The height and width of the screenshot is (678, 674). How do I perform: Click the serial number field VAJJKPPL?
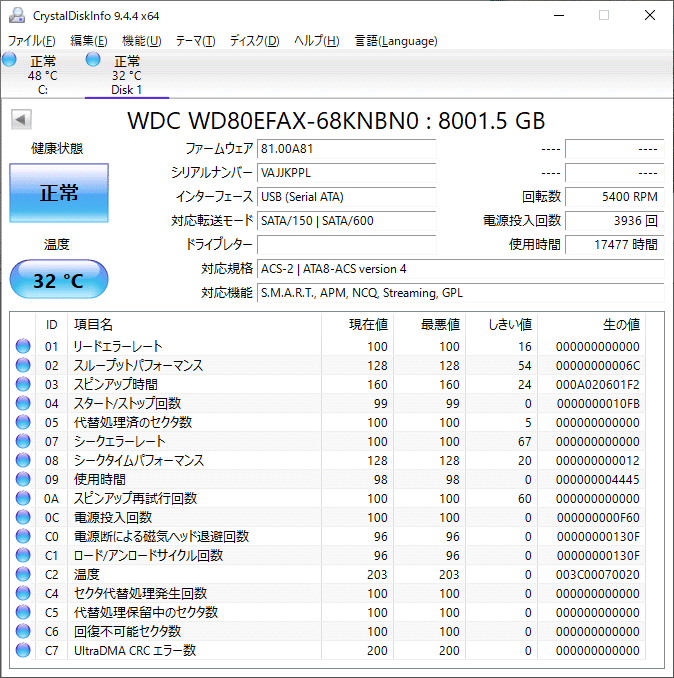(346, 173)
